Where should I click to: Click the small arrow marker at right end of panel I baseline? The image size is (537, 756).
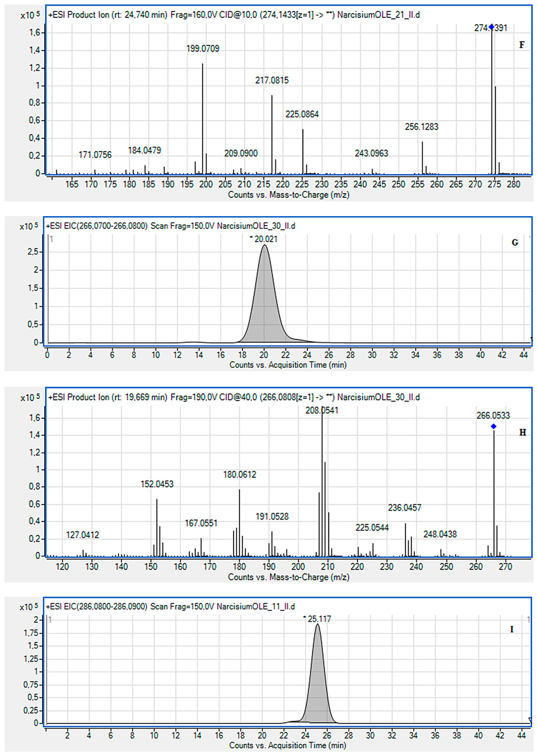(x=530, y=720)
